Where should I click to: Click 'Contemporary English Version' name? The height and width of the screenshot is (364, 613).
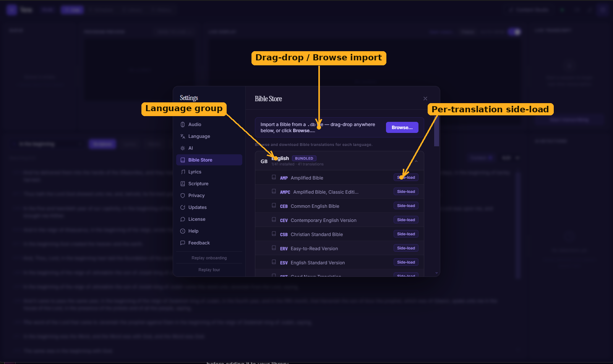click(x=323, y=220)
